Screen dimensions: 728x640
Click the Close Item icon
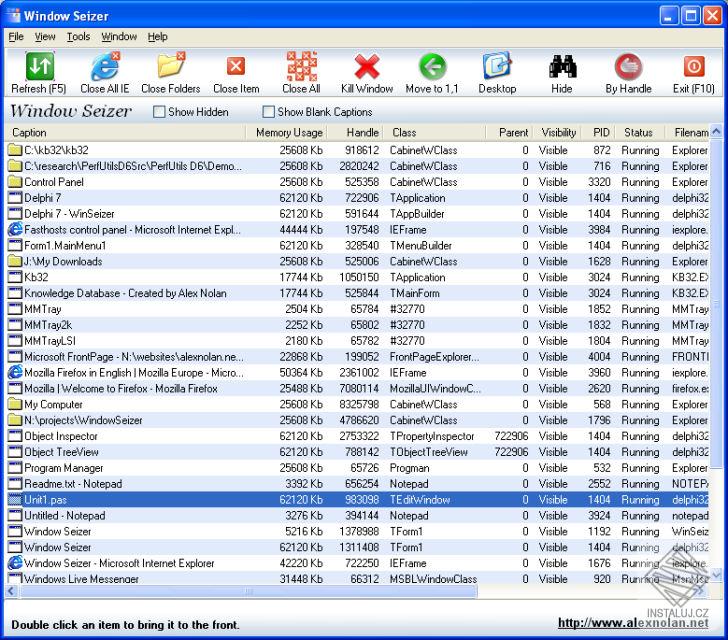[236, 67]
